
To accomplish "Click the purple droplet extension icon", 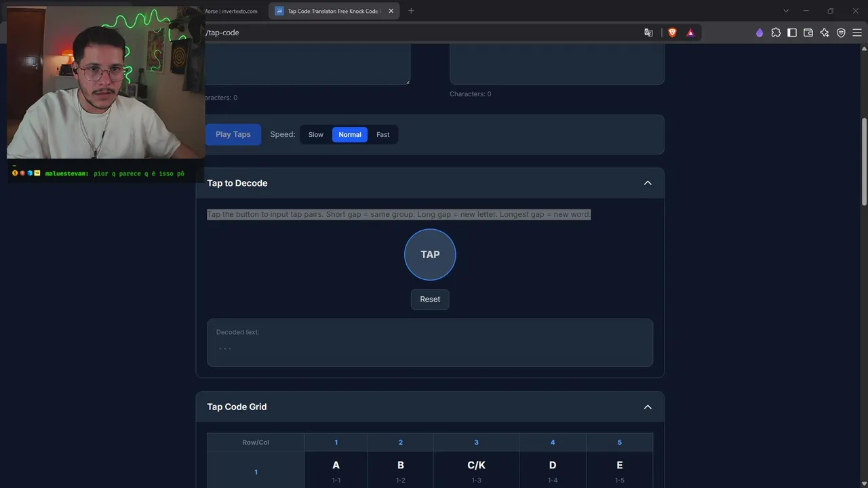I will (759, 33).
